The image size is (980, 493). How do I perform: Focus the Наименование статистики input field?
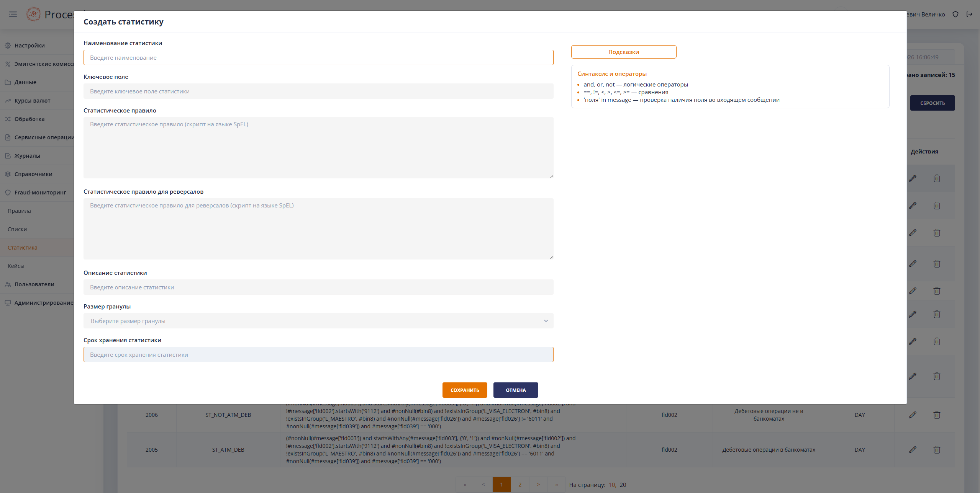pyautogui.click(x=318, y=57)
